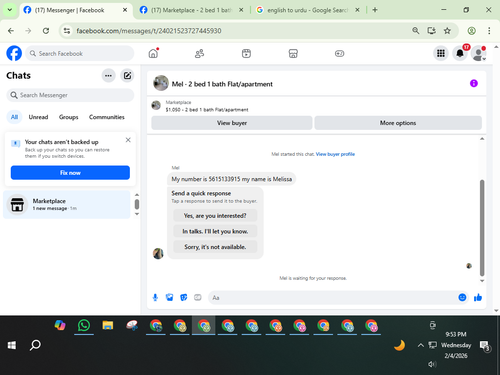Open the Facebook menu grid icon
The image size is (500, 375).
click(x=441, y=53)
